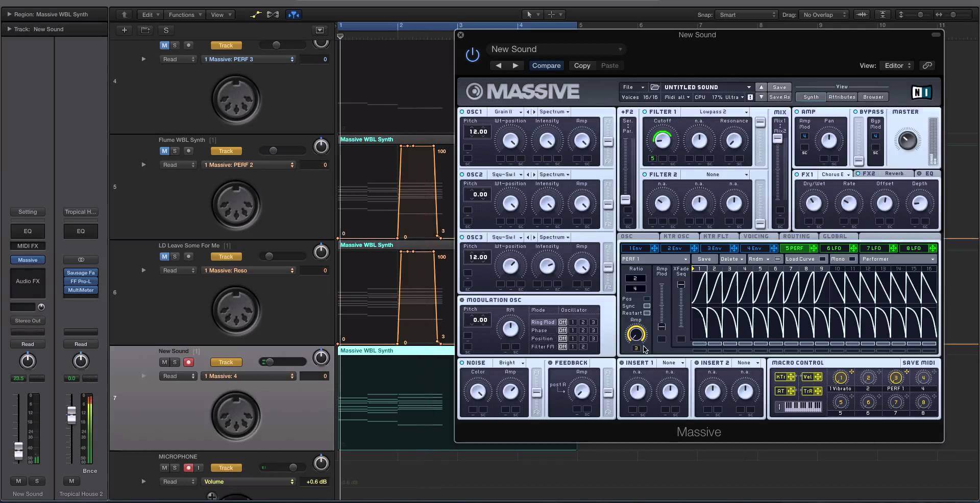Toggle global solo S button in track header
The width and height of the screenshot is (980, 503).
[x=166, y=30]
